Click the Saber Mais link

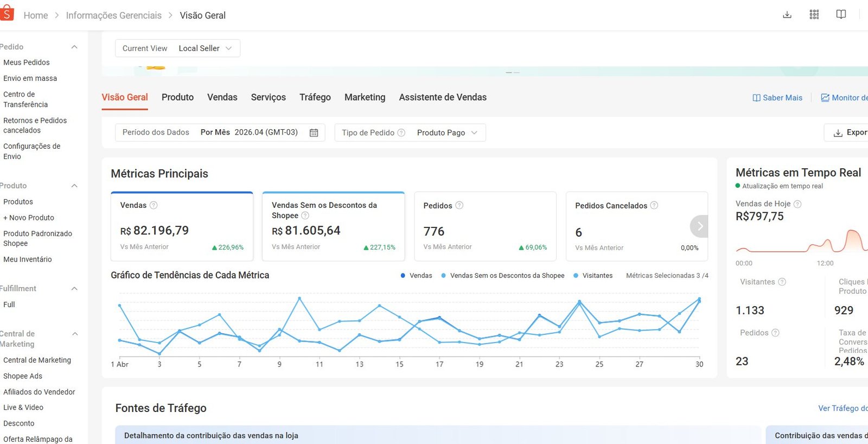pos(777,98)
